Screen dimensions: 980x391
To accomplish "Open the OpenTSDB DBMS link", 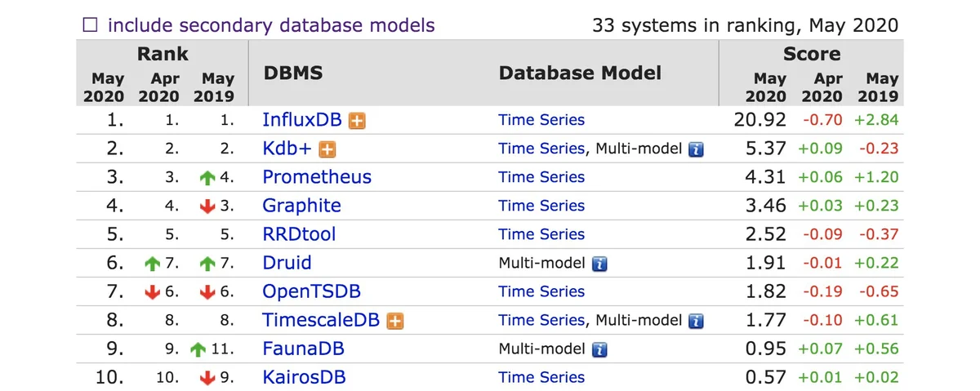I will 311,291.
